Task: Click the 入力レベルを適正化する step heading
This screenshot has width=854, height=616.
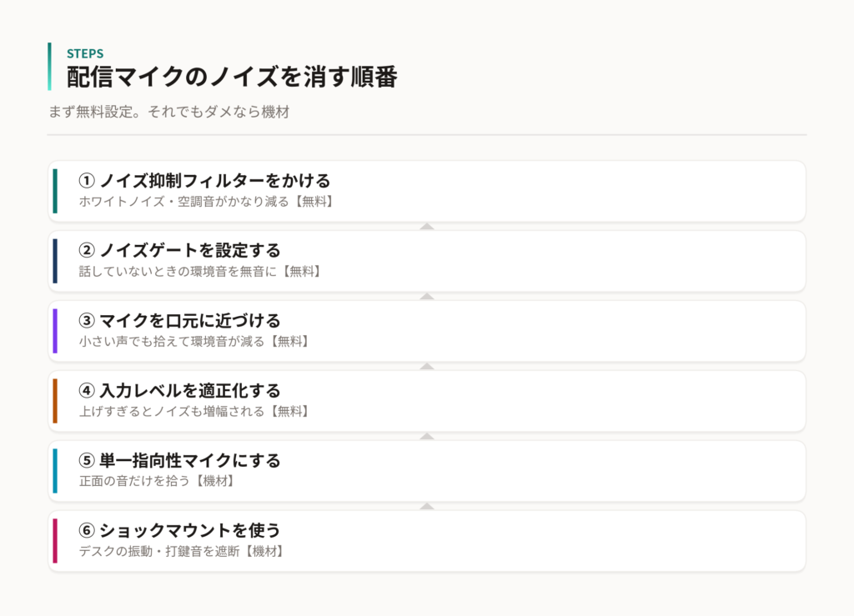Action: point(190,391)
